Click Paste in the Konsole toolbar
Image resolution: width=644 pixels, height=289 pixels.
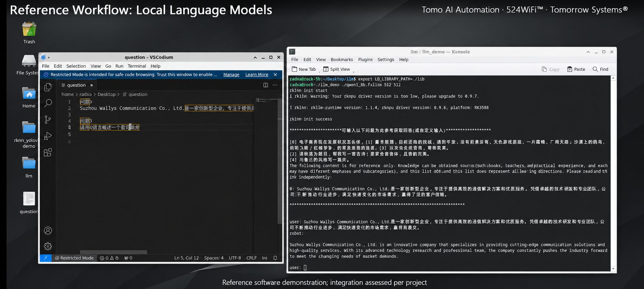[576, 69]
